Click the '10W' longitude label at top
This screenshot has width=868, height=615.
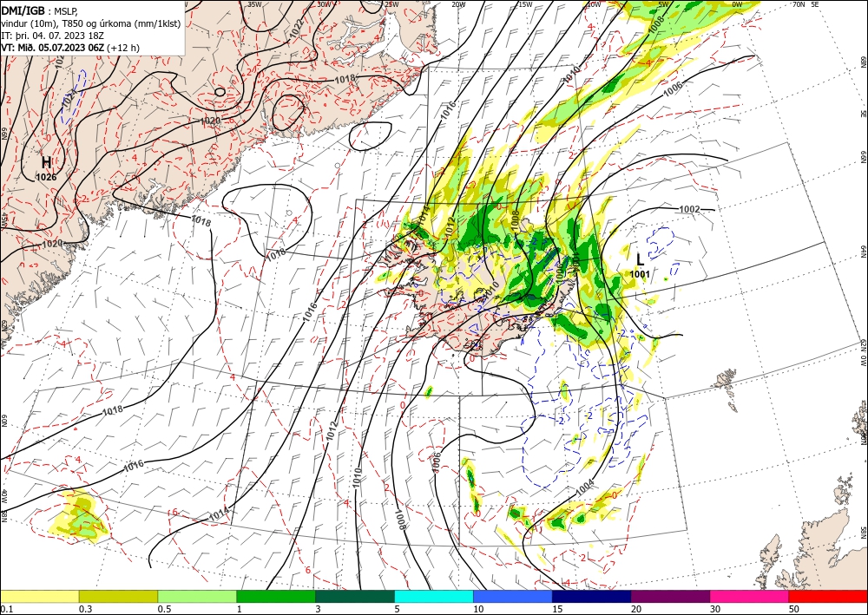click(x=594, y=4)
